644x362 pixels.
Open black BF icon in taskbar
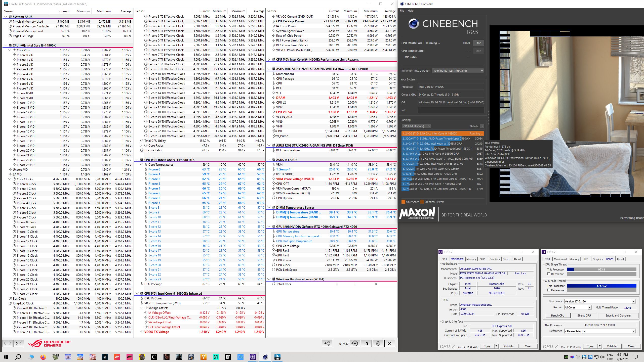click(228, 357)
